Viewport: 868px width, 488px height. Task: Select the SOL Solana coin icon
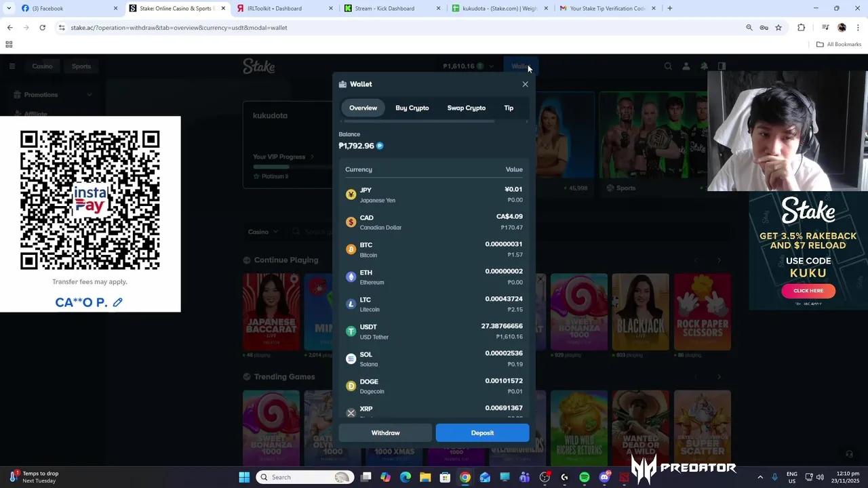tap(351, 359)
